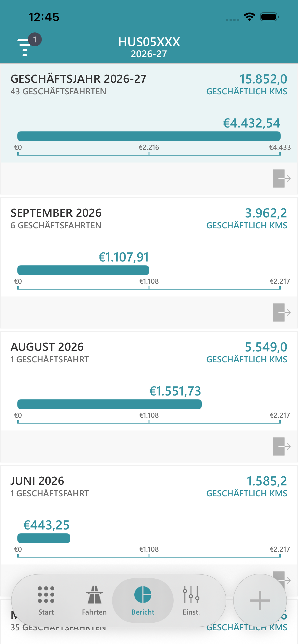The width and height of the screenshot is (298, 644).
Task: Tap the export icon for September 2026
Action: tap(282, 312)
